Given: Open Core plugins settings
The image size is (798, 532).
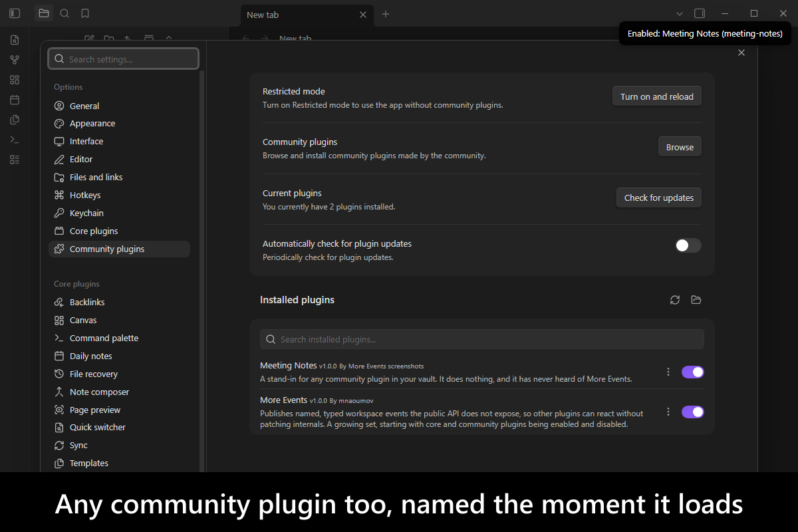Looking at the screenshot, I should [119, 231].
